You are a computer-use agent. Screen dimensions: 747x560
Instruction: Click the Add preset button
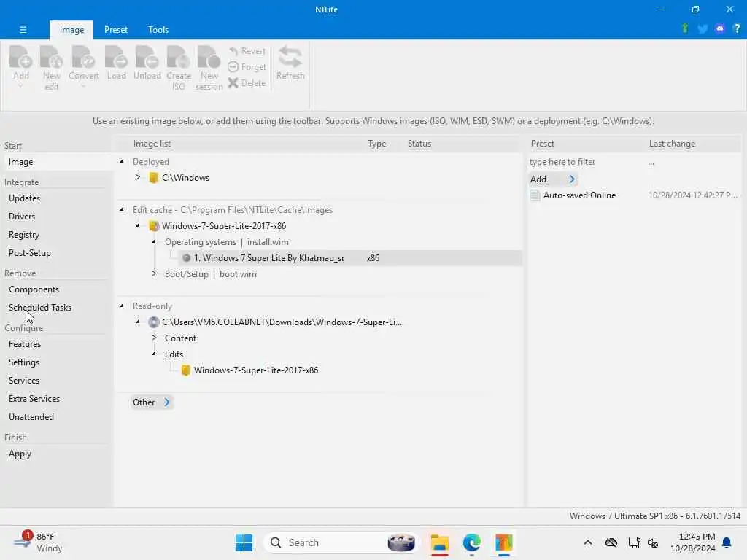point(553,179)
